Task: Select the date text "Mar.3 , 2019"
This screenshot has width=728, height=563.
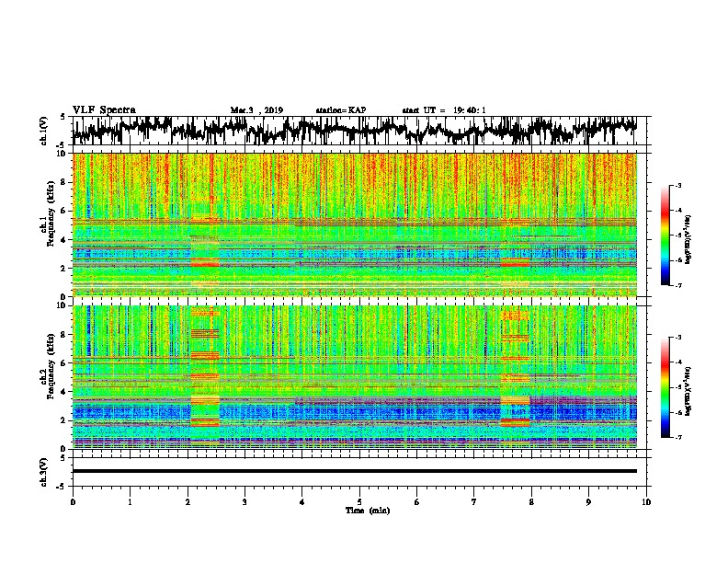Action: click(256, 110)
